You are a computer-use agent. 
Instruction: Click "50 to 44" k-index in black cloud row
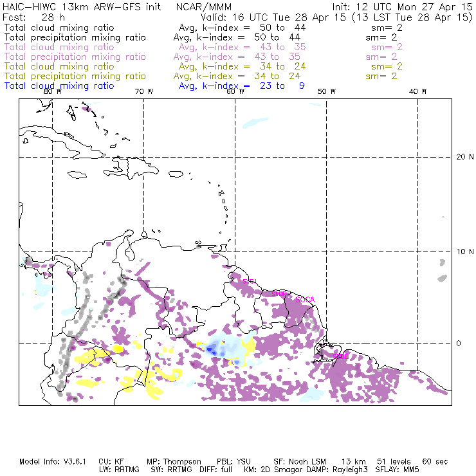[282, 28]
